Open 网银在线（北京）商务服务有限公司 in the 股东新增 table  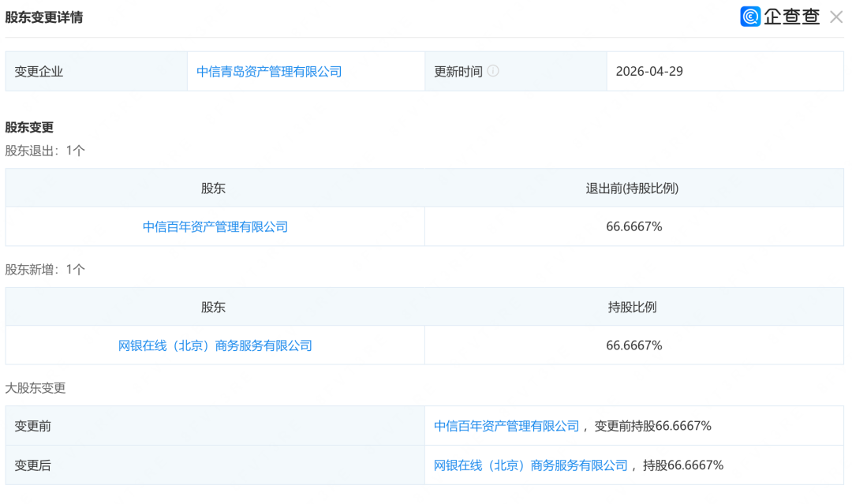(215, 345)
